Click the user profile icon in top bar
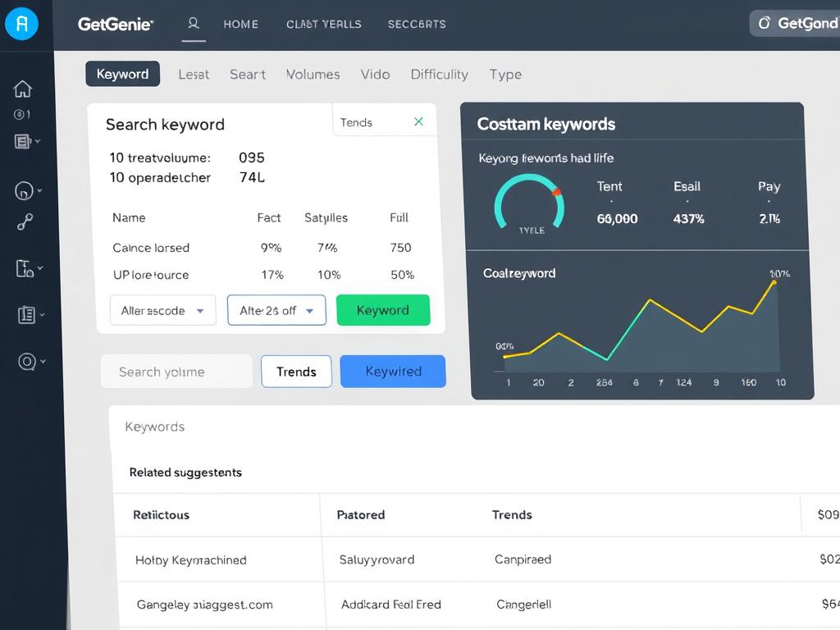 pyautogui.click(x=194, y=24)
